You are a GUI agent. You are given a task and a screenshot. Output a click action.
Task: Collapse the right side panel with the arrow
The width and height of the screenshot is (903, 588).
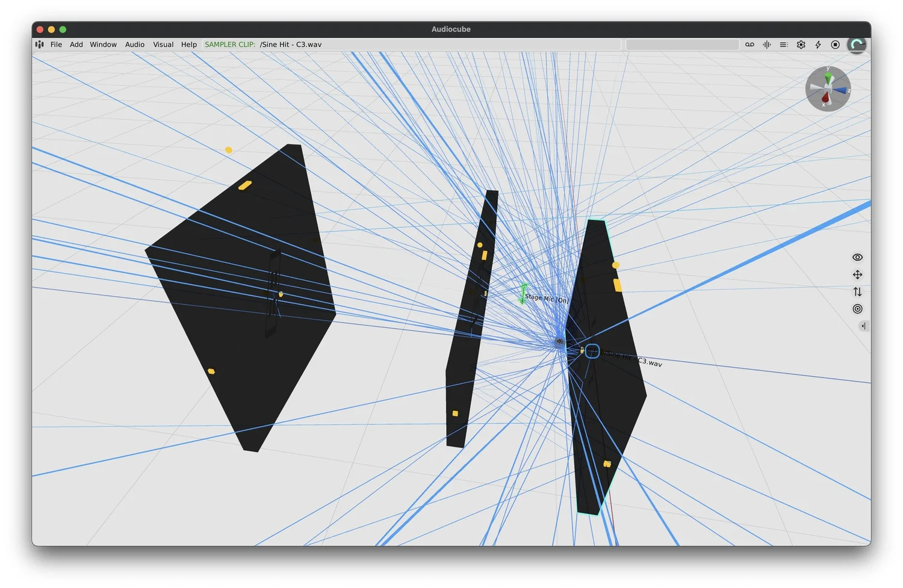click(863, 326)
